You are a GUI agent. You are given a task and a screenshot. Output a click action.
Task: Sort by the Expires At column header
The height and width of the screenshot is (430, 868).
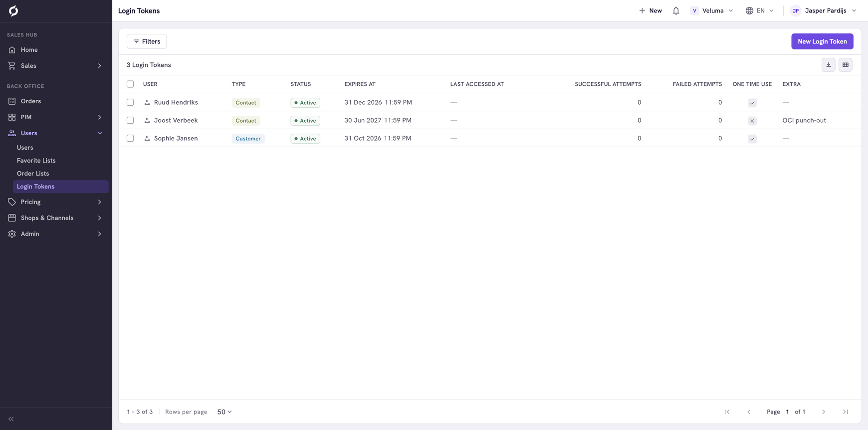(360, 84)
